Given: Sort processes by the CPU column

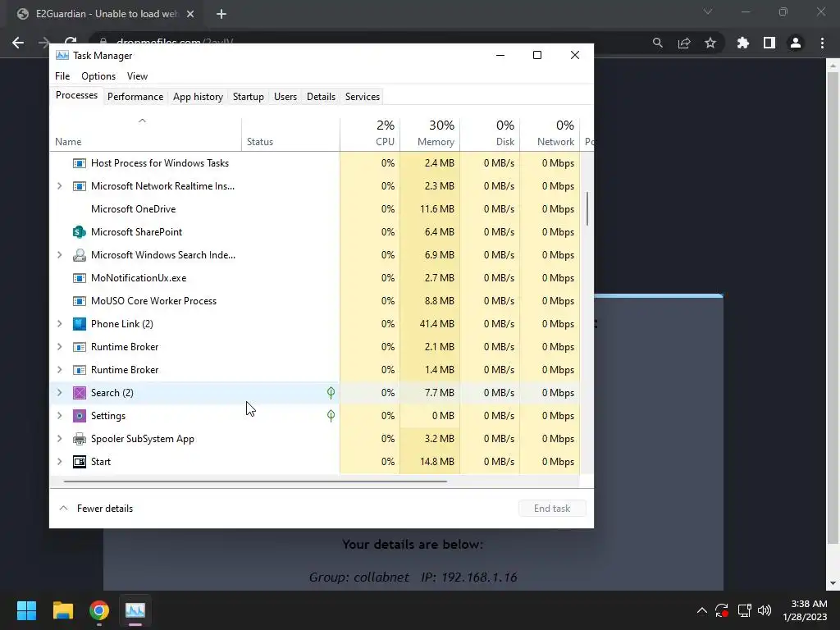Looking at the screenshot, I should [370, 134].
